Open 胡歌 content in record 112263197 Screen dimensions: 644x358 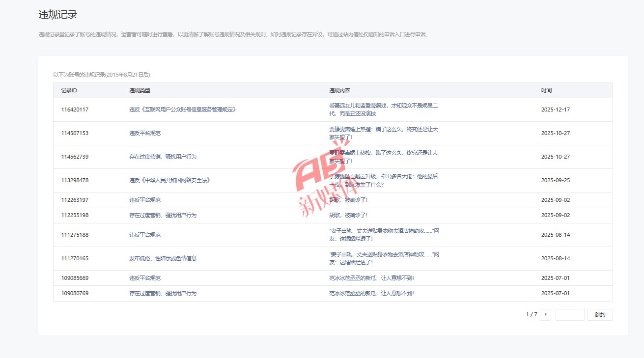tap(348, 200)
